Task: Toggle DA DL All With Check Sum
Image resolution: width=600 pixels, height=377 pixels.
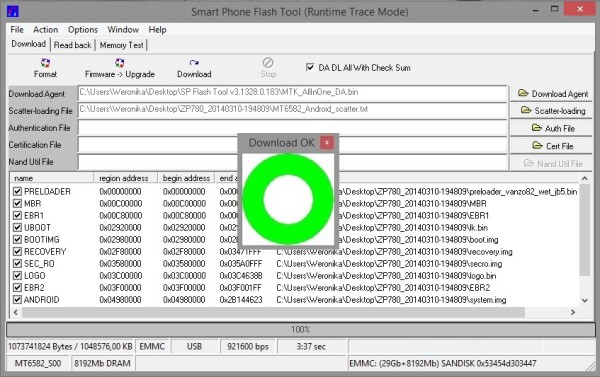Action: click(x=310, y=67)
